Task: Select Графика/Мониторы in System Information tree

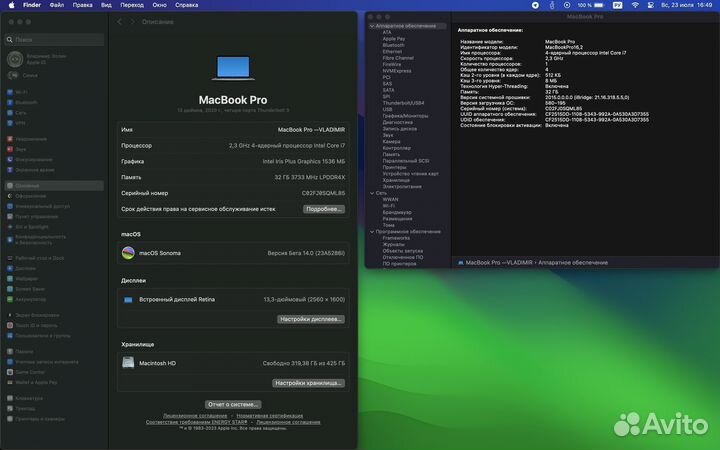Action: pos(405,116)
